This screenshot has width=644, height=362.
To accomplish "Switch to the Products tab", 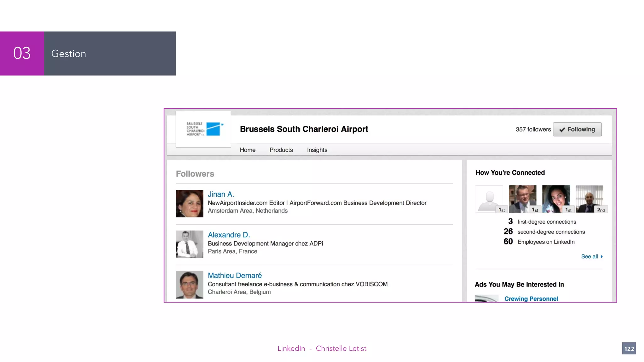I will coord(281,150).
